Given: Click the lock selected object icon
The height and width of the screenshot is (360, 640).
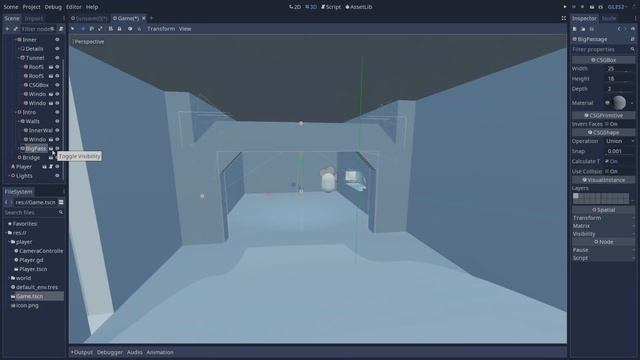Looking at the screenshot, I should (120, 29).
